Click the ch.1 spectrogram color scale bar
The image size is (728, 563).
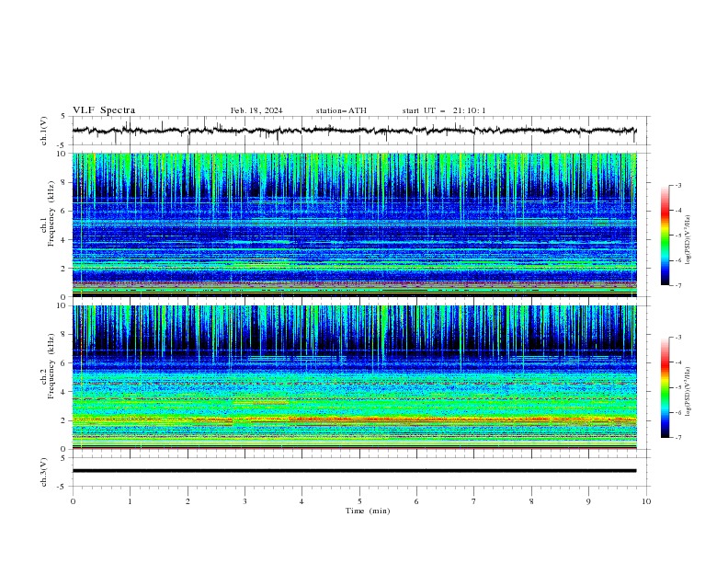point(665,236)
